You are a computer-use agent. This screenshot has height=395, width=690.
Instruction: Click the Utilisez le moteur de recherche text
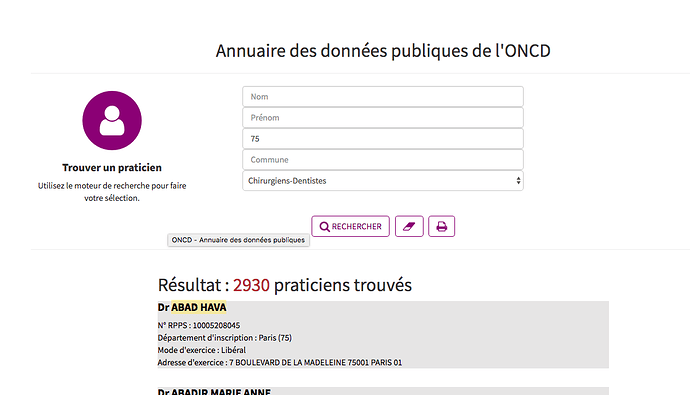point(112,192)
